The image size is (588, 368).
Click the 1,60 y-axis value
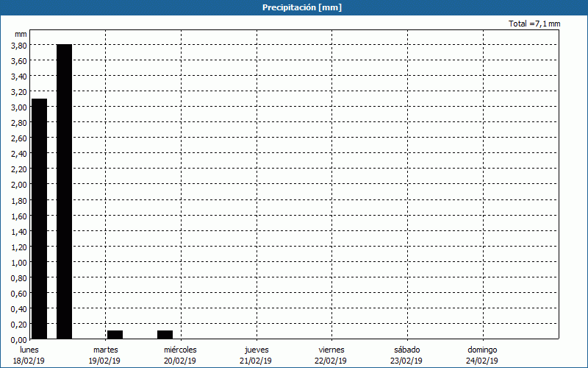tap(19, 216)
